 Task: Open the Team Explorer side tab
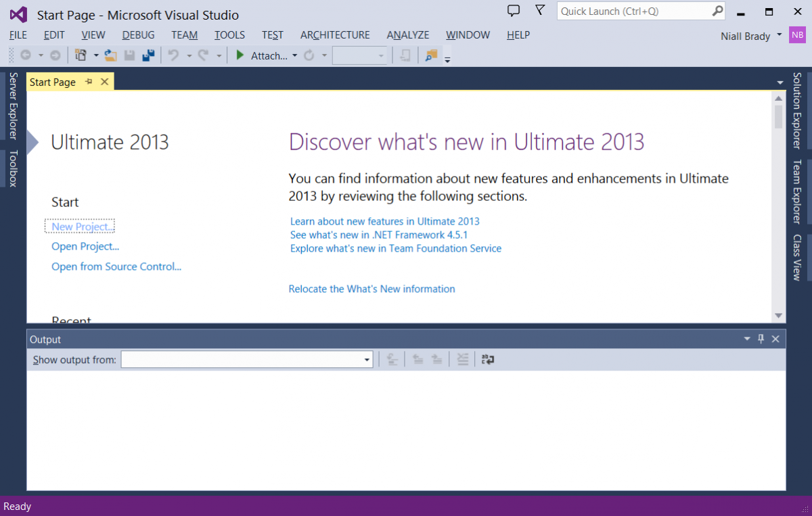click(797, 191)
